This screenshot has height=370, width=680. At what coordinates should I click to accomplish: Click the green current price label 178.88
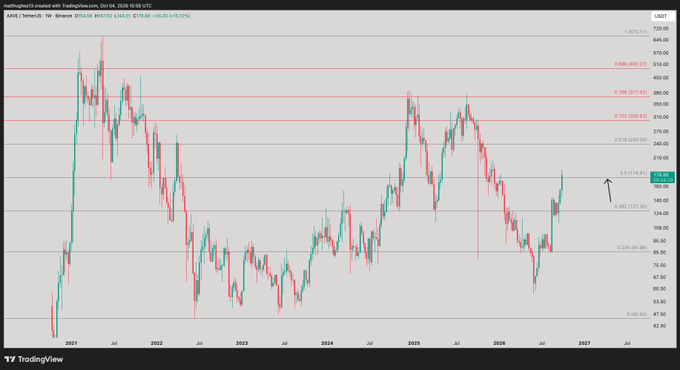[662, 177]
